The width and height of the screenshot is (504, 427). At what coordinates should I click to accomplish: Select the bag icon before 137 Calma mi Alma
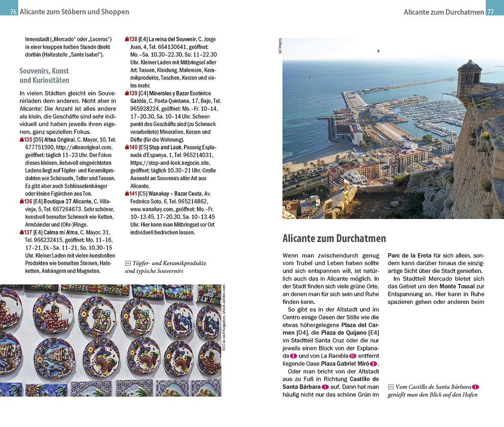click(x=22, y=232)
